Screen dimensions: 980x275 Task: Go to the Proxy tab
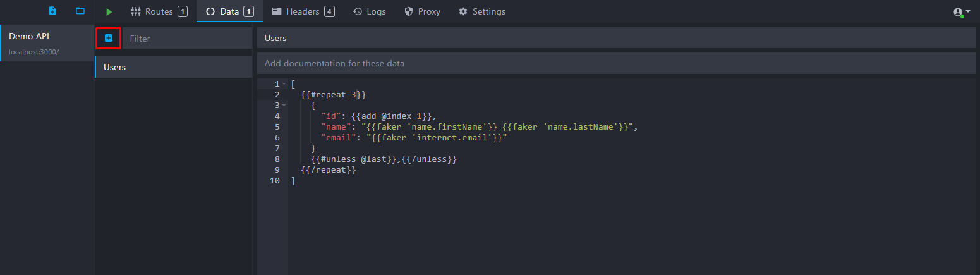(422, 11)
